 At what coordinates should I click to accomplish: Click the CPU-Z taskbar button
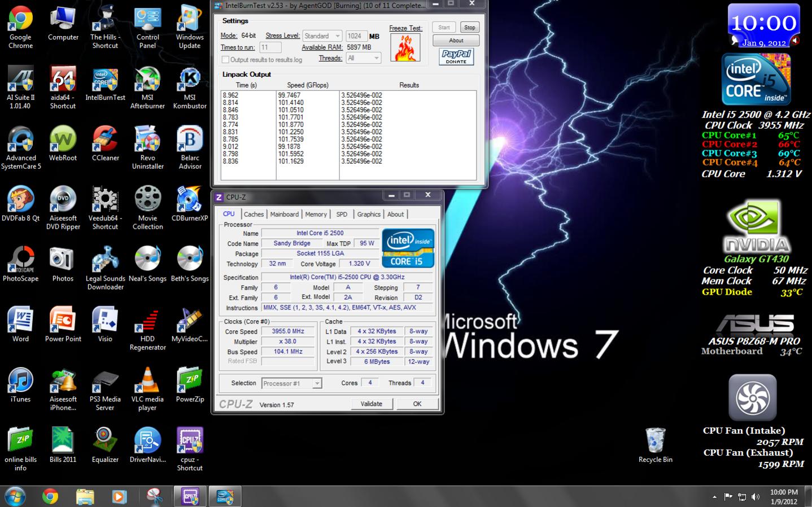pyautogui.click(x=190, y=497)
